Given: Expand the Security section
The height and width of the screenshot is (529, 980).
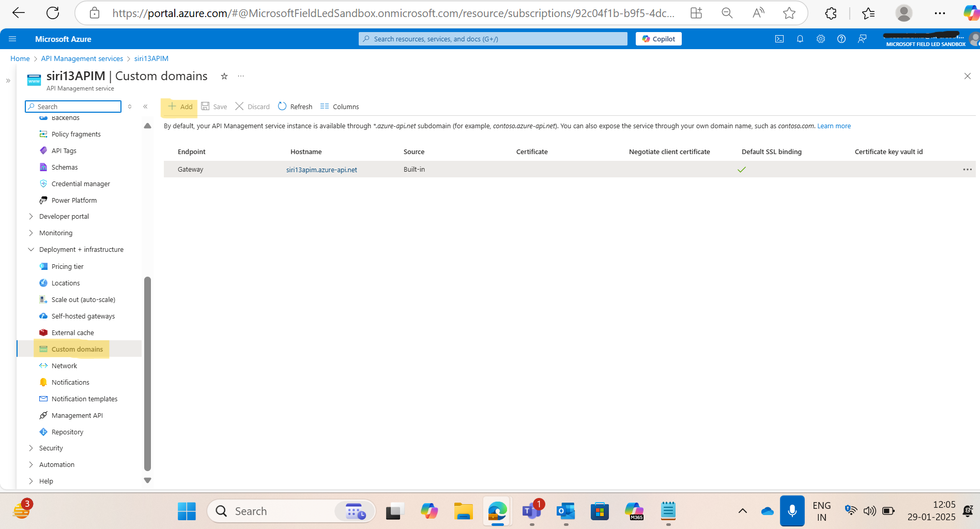Looking at the screenshot, I should pos(51,448).
